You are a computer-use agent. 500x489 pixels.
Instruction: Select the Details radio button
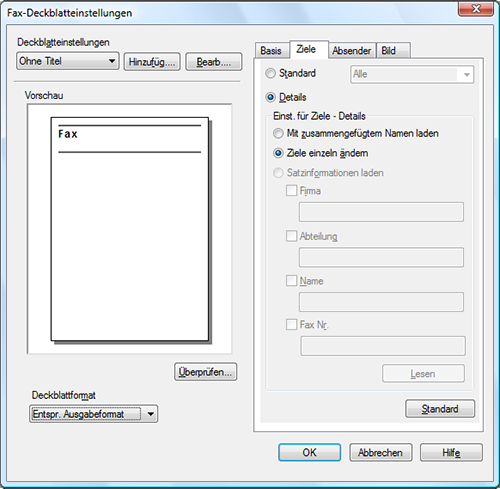tap(270, 97)
